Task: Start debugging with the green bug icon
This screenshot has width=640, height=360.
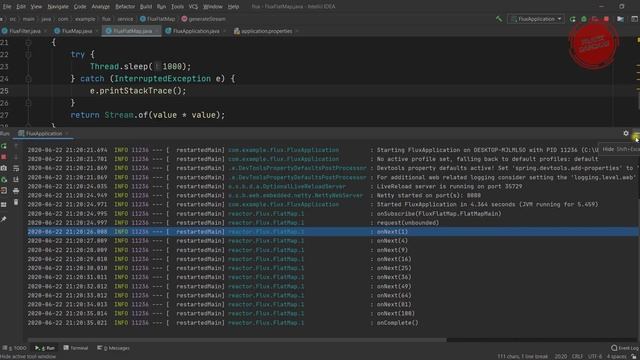Action: (584, 19)
